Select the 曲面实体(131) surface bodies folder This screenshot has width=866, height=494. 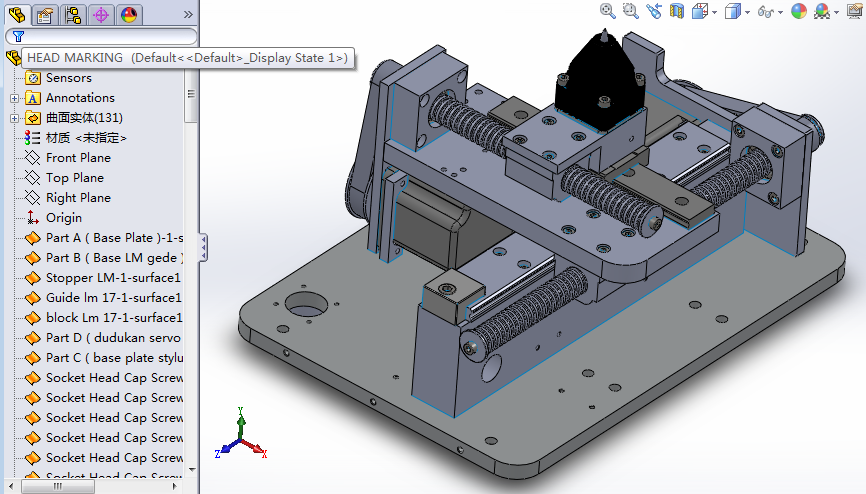click(74, 118)
